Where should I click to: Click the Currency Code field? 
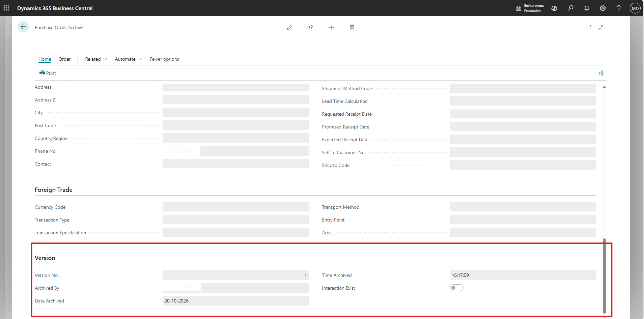[235, 207]
